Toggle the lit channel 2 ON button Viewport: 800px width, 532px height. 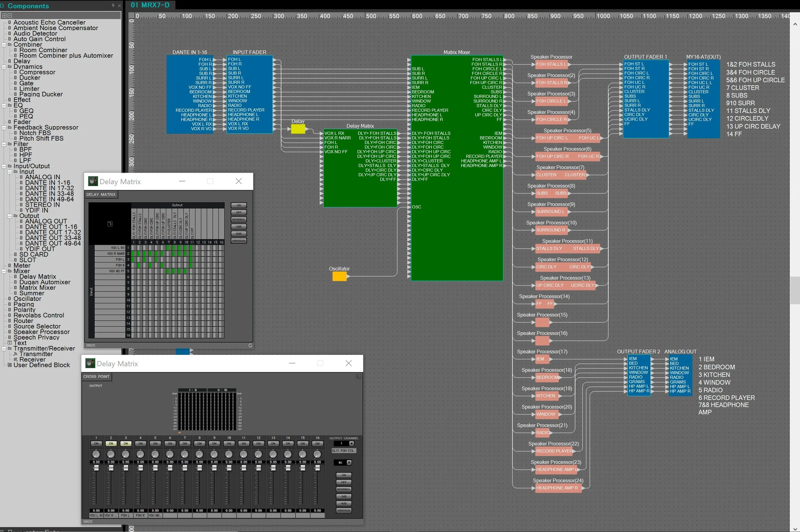(x=111, y=443)
